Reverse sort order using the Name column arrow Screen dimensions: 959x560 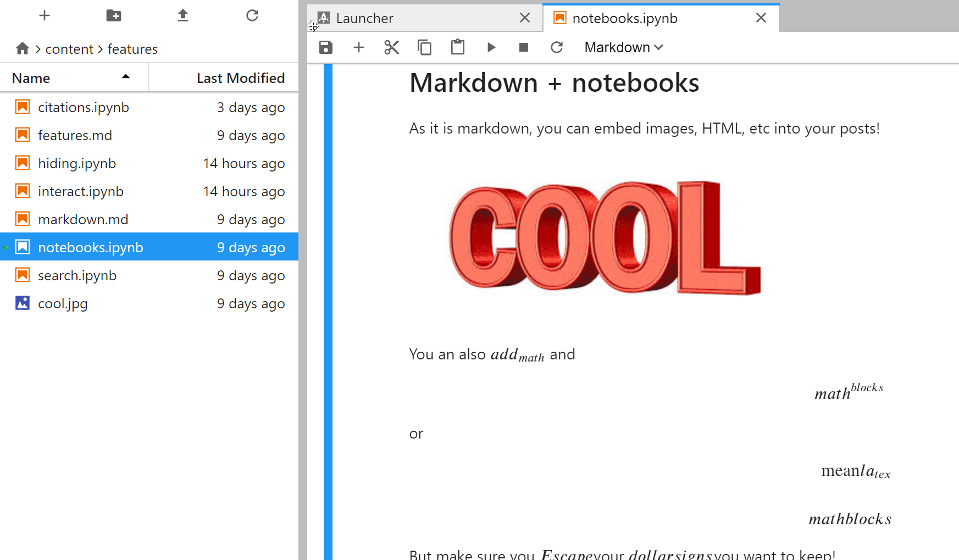coord(126,77)
